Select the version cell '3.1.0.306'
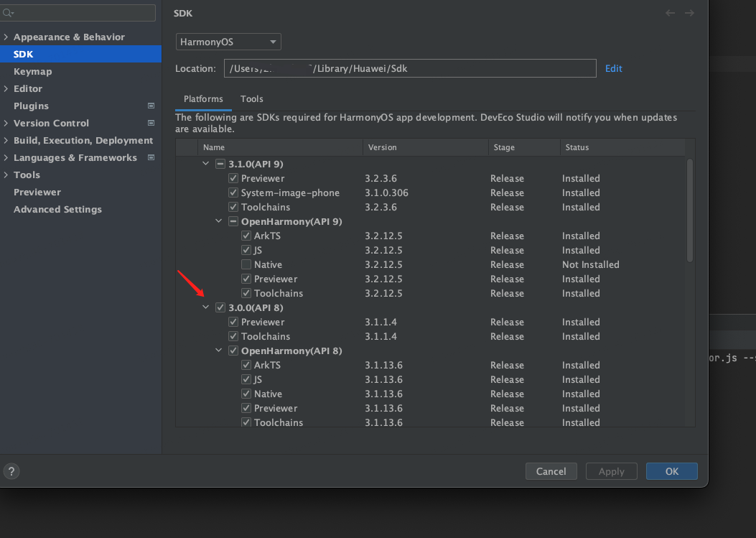 tap(386, 193)
